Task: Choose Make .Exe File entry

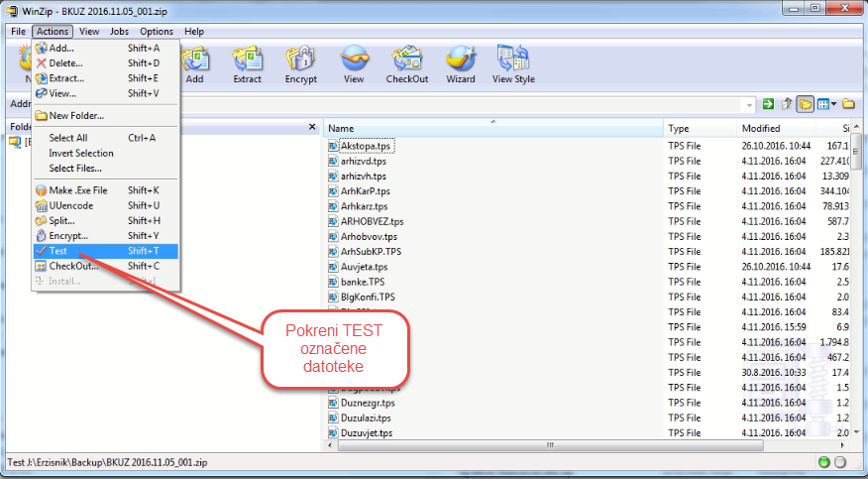Action: coord(105,190)
